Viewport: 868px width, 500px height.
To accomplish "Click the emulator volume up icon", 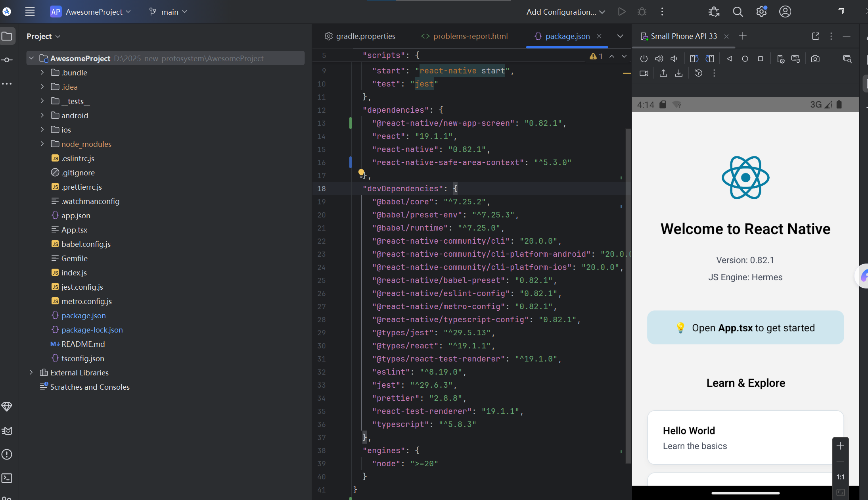I will click(659, 59).
